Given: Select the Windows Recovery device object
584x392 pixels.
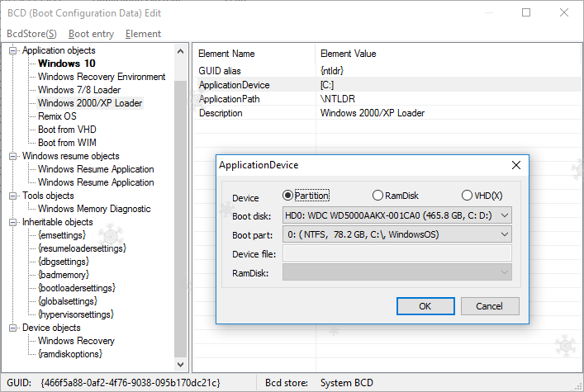Looking at the screenshot, I should (x=76, y=341).
